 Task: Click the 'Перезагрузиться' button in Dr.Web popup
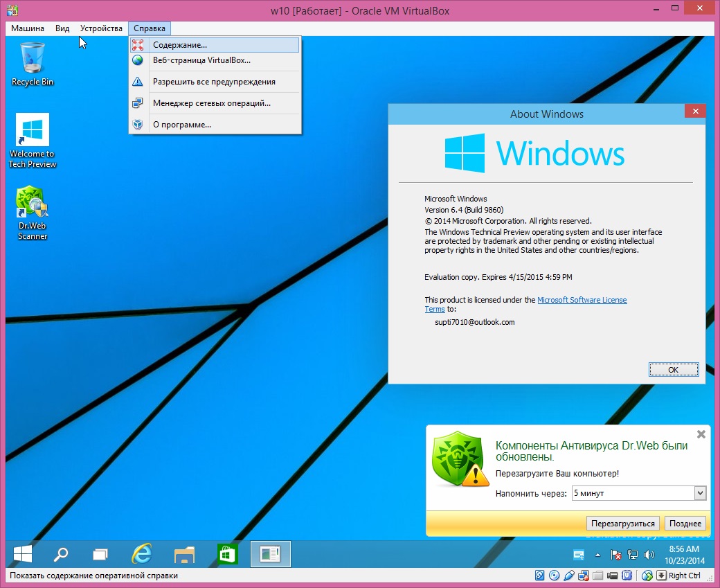[x=622, y=524]
